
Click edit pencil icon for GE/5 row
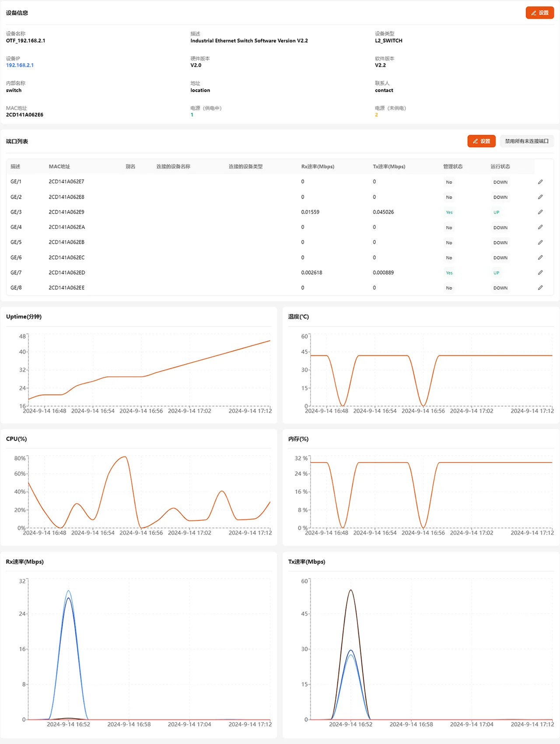(540, 242)
